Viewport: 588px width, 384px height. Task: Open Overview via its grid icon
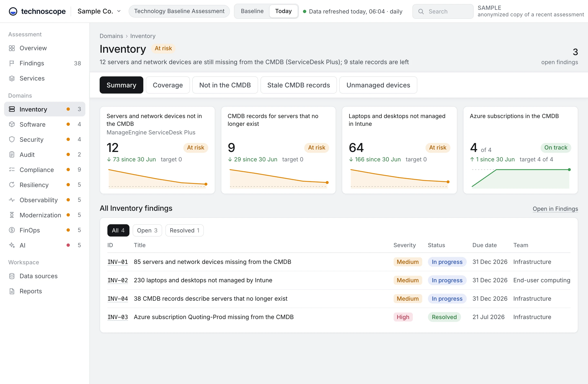click(x=12, y=48)
